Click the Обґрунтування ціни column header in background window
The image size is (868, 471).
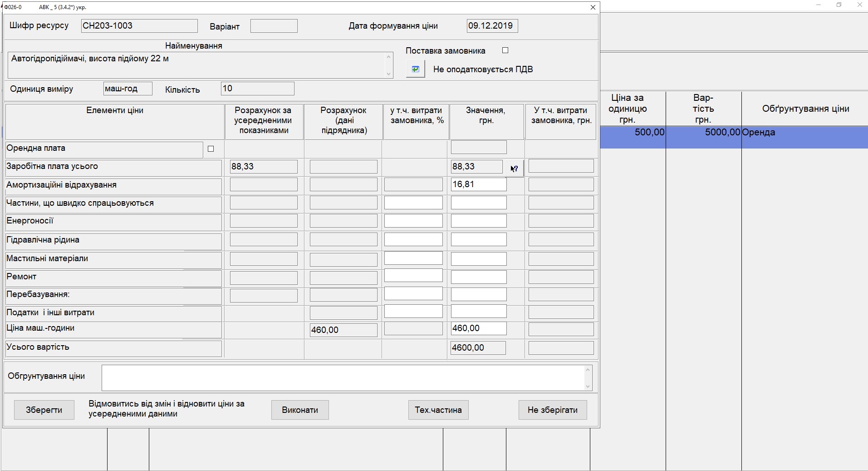point(805,109)
